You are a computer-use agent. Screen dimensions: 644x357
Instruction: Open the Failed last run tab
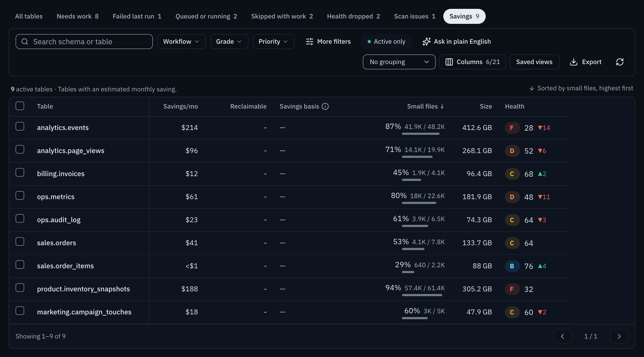click(137, 16)
